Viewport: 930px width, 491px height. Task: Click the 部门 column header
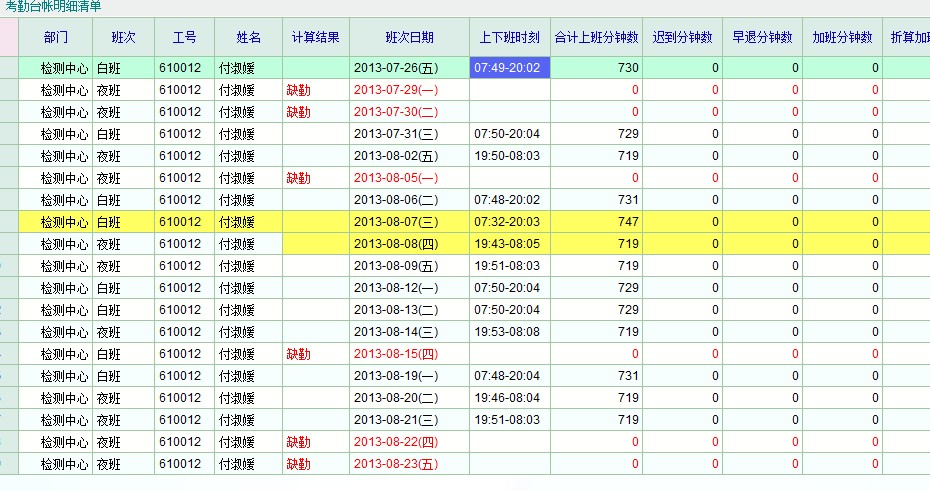click(56, 38)
